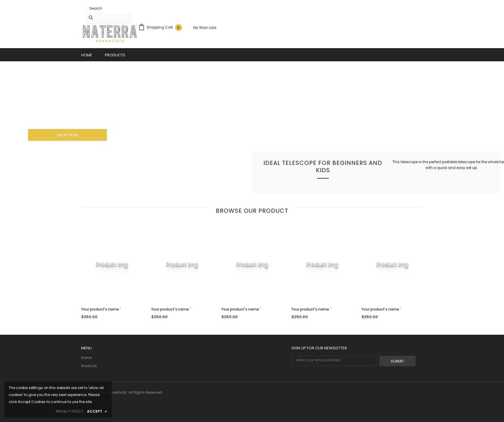Click the newsletter email address field
This screenshot has height=422, width=504.
pos(334,360)
